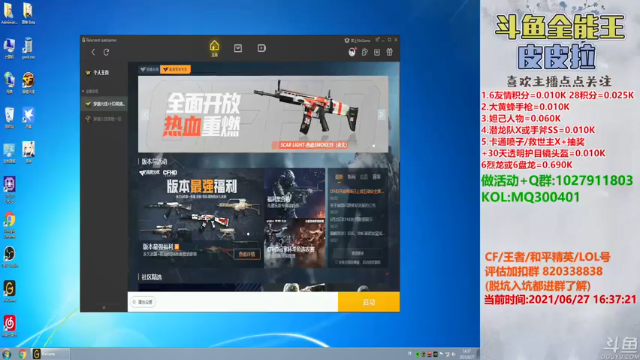Open the WeGame login status label in title bar
The width and height of the screenshot is (640, 360).
pos(358,40)
